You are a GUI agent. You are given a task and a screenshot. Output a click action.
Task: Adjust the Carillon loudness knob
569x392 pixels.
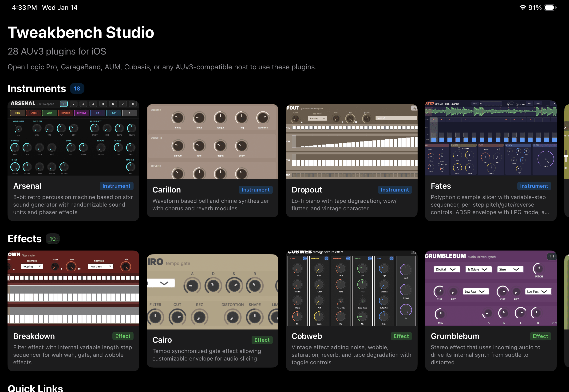[263, 118]
